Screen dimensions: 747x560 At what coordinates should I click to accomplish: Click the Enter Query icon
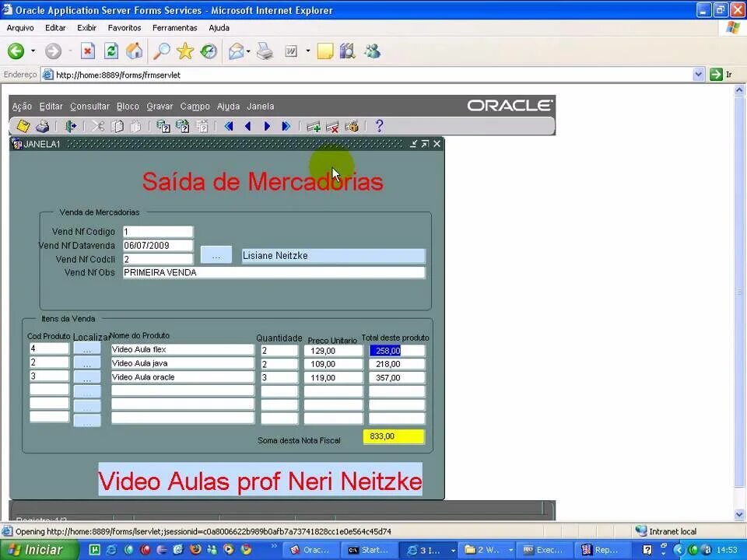click(163, 126)
